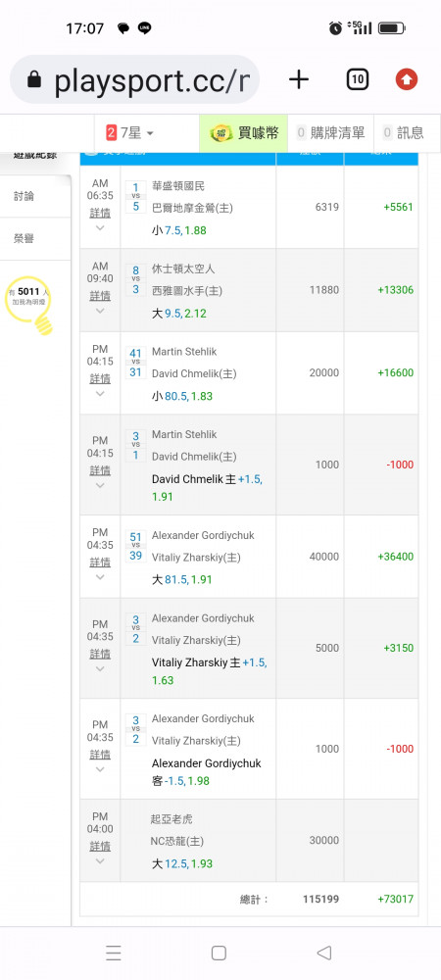Open the tab switcher showing 10 tabs
Screen dimensions: 441x980
[x=358, y=79]
